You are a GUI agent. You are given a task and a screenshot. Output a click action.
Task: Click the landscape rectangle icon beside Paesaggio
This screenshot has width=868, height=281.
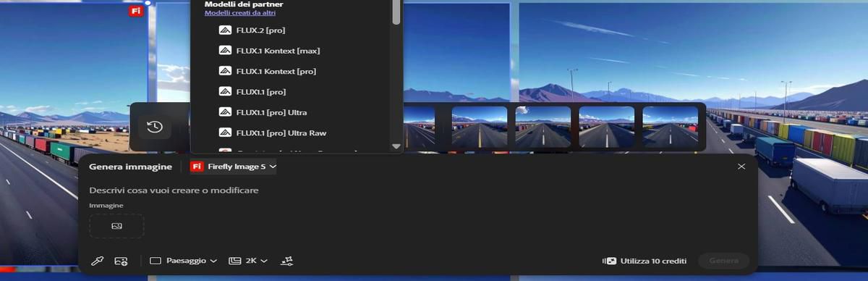(156, 261)
